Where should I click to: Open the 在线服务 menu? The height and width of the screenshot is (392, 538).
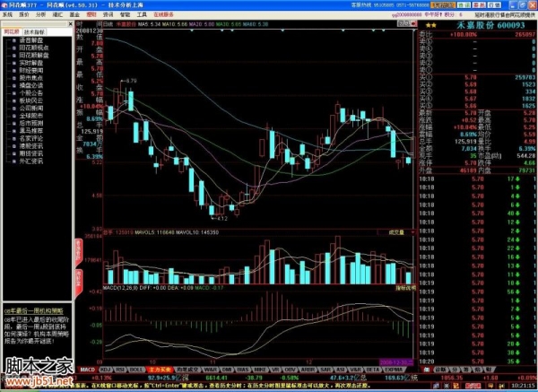pyautogui.click(x=163, y=14)
